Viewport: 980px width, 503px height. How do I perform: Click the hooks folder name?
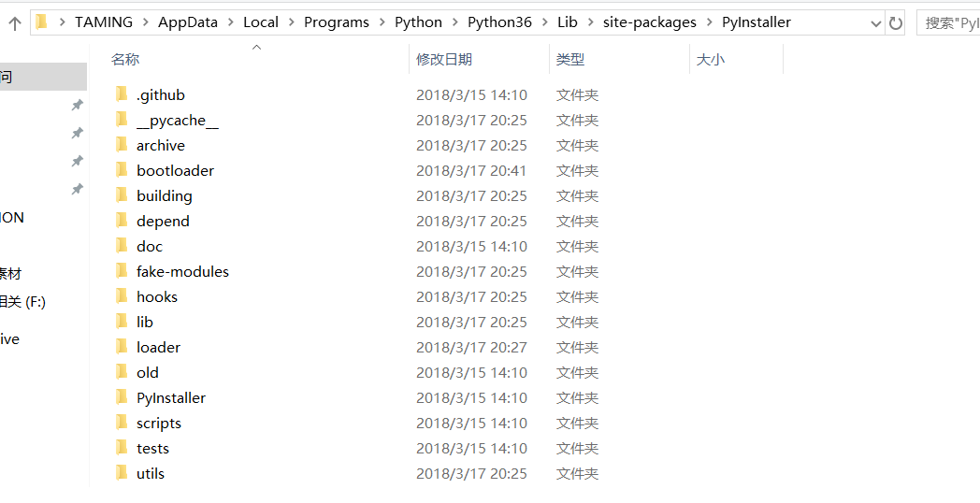point(157,296)
